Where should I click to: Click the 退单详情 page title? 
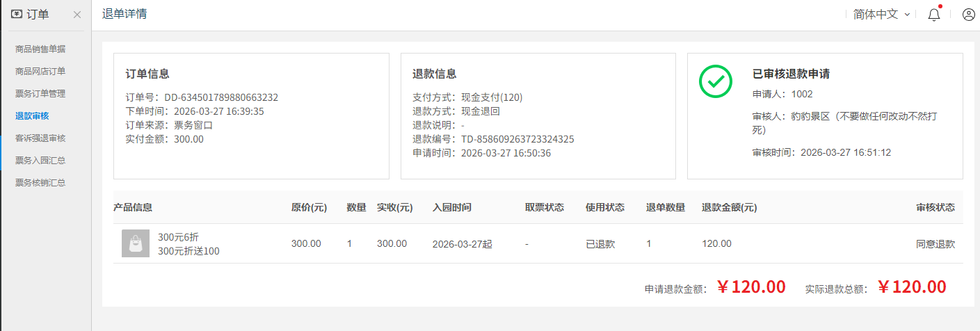point(124,14)
